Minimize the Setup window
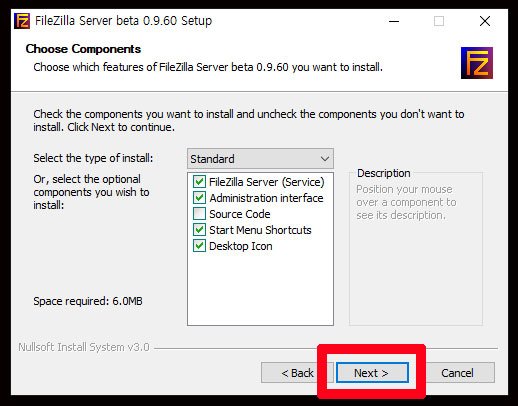The height and width of the screenshot is (406, 518). click(x=394, y=21)
